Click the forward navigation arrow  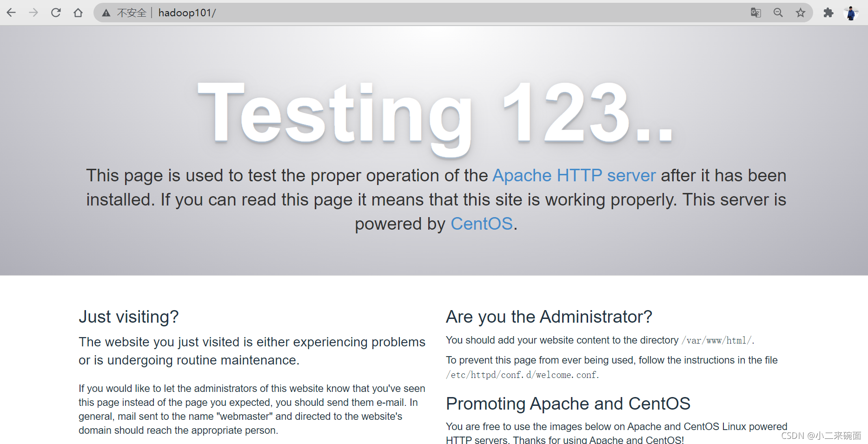click(x=33, y=13)
